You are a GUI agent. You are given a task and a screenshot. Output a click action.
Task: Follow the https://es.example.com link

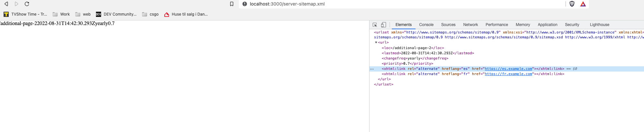click(509, 69)
